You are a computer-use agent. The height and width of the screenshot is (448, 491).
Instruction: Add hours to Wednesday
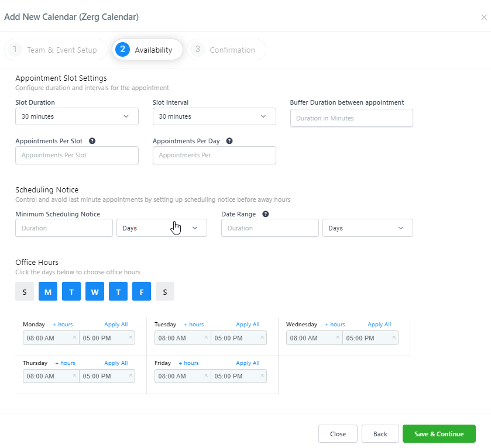click(x=335, y=325)
